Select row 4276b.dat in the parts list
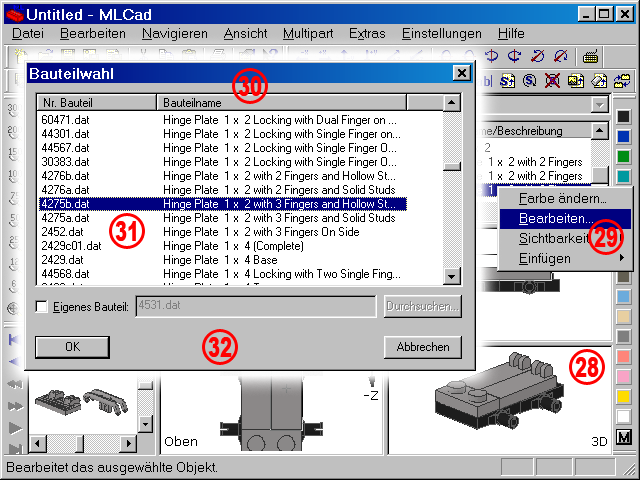Viewport: 640px width, 480px height. coord(223,176)
